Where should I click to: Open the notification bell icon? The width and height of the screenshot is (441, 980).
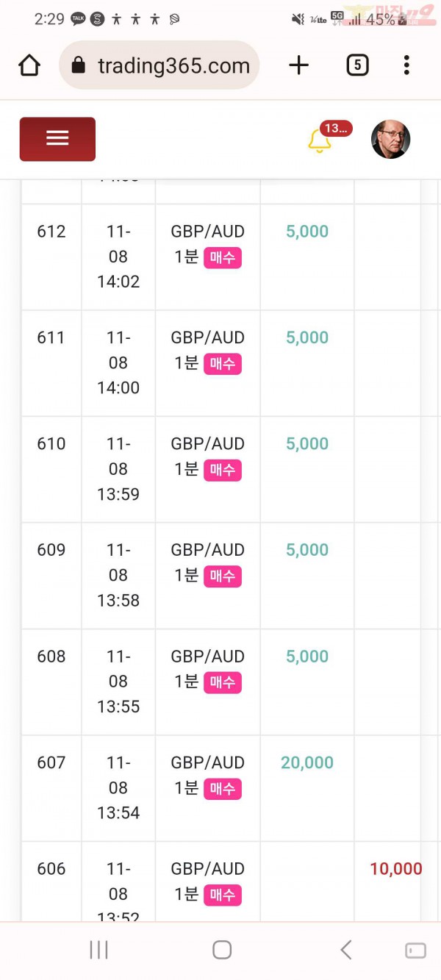coord(319,140)
